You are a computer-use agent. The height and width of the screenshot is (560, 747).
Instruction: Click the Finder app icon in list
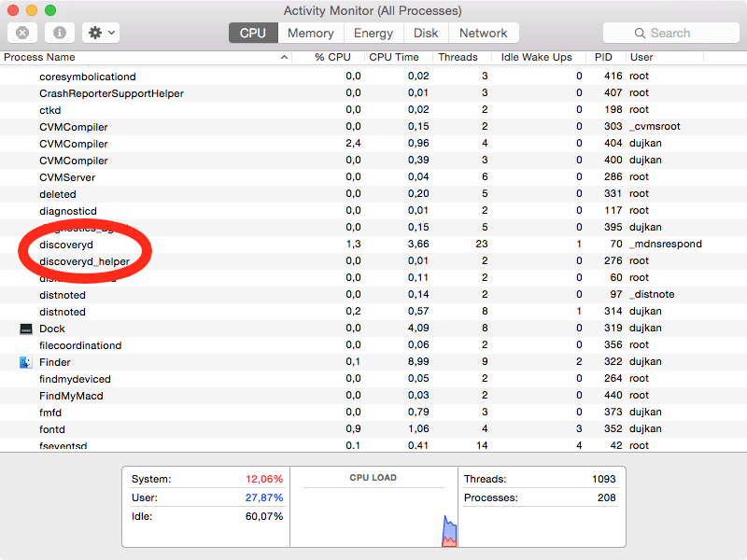point(26,362)
